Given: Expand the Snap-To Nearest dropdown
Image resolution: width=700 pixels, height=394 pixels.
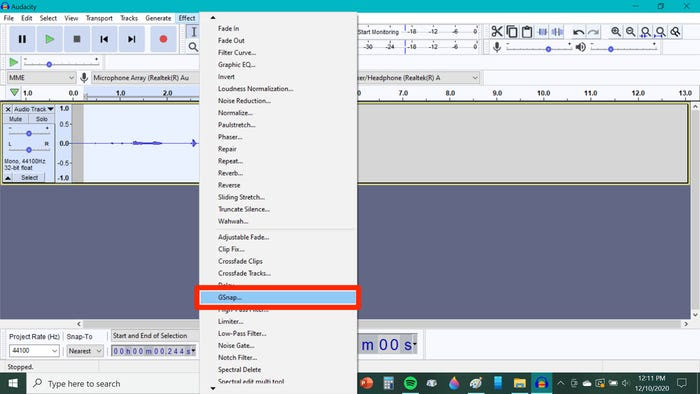Looking at the screenshot, I should pos(85,351).
